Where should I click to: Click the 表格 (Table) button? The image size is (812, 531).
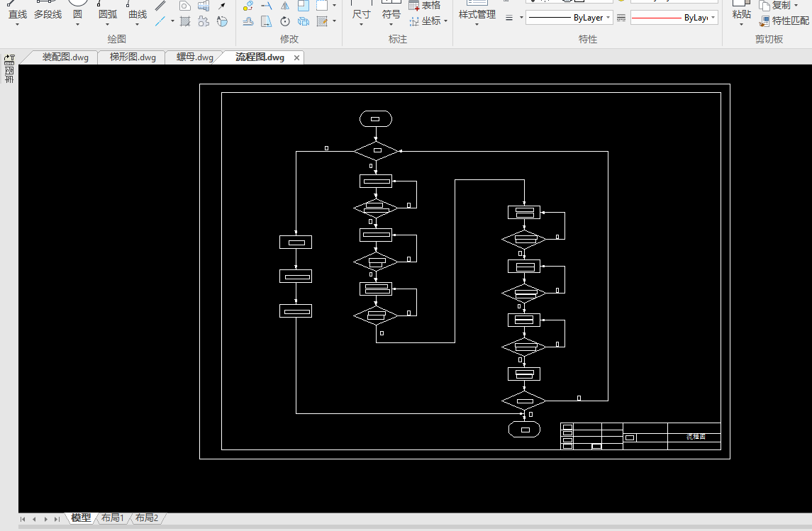[x=425, y=5]
